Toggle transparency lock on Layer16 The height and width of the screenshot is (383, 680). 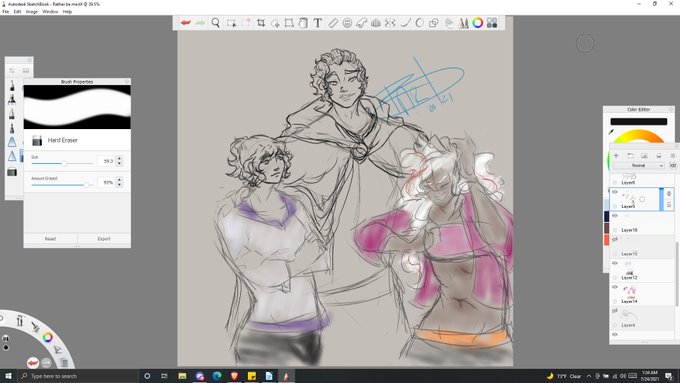[x=615, y=230]
